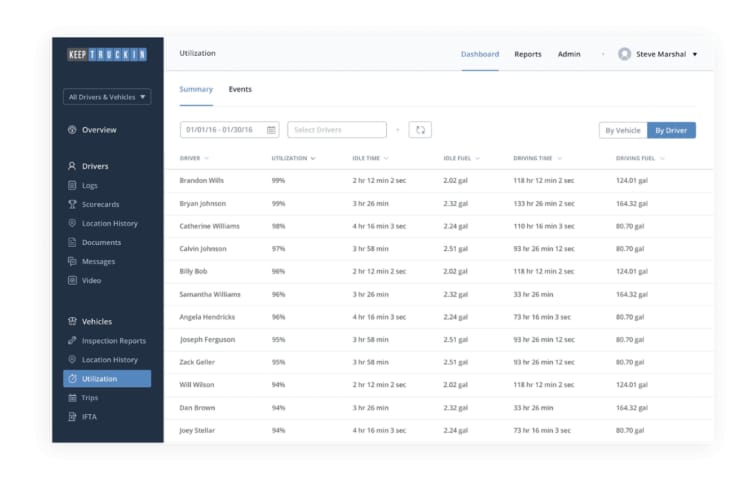
Task: Click Joseph Ferguson driver name
Action: [x=207, y=340]
